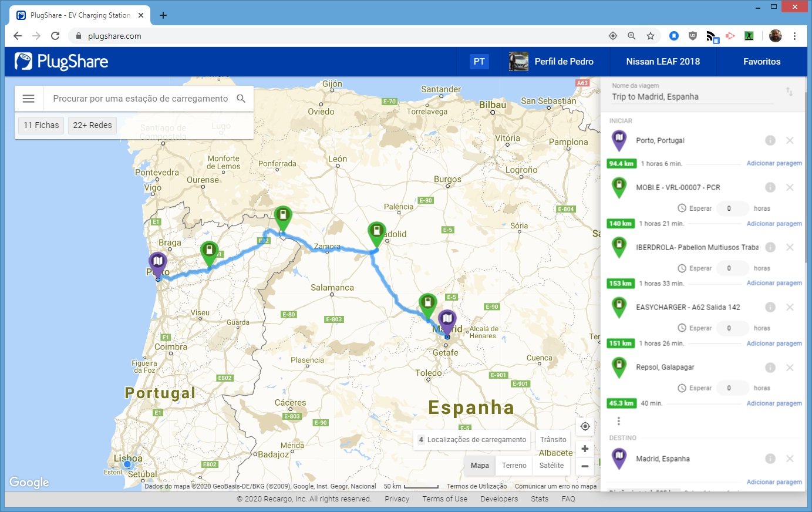Click the search magnifier icon
This screenshot has height=512, width=812.
[x=241, y=99]
